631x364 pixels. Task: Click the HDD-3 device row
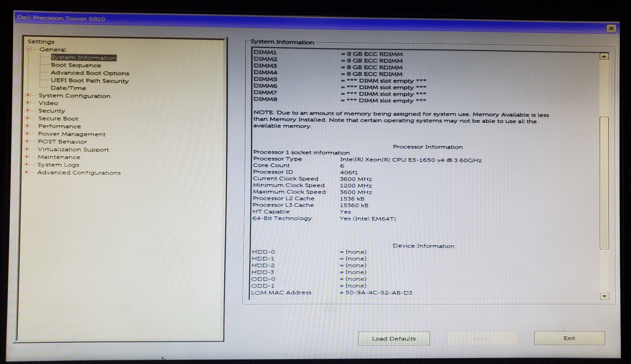[309, 272]
